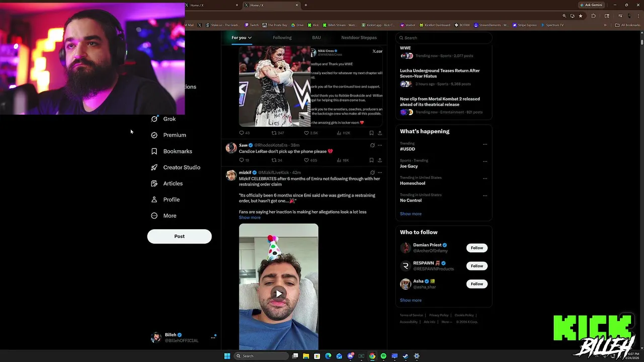Image resolution: width=644 pixels, height=362 pixels.
Task: Follow Asha
Action: coord(477,284)
